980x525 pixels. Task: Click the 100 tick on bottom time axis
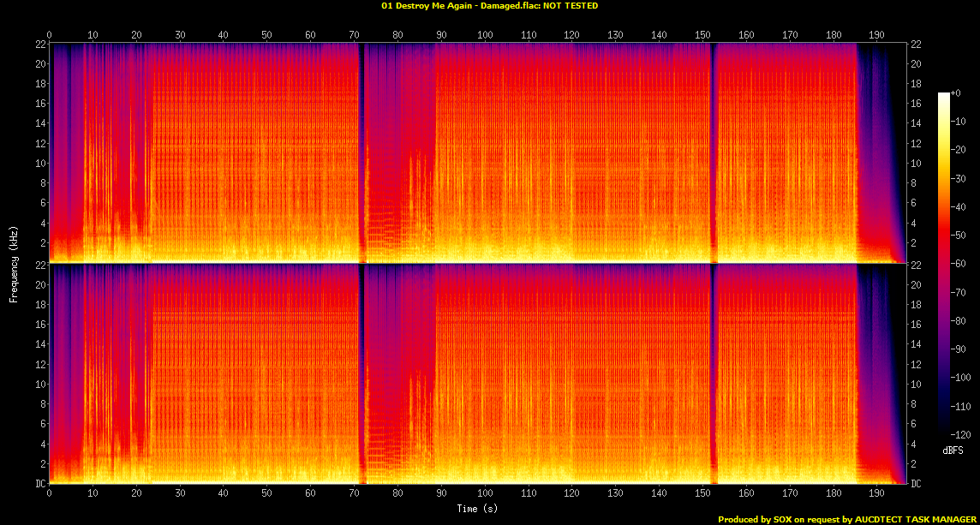tap(485, 493)
